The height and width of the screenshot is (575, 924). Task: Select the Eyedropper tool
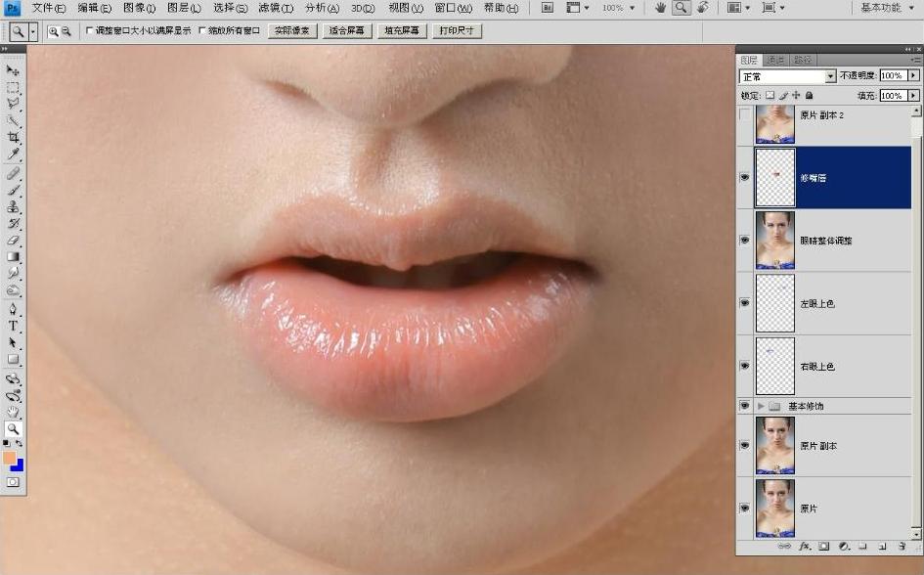point(13,155)
